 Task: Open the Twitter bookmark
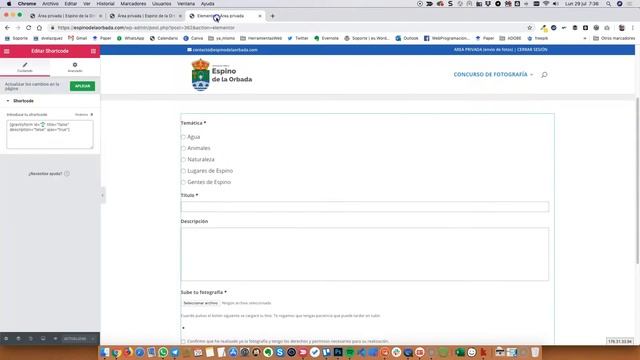(298, 38)
